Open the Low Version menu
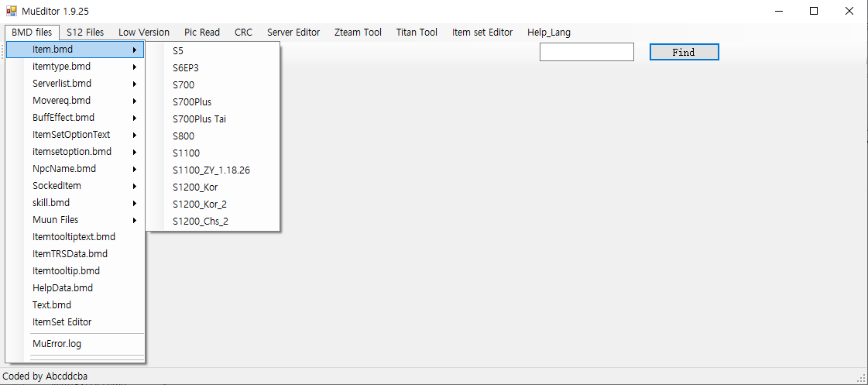868x385 pixels. pos(144,32)
